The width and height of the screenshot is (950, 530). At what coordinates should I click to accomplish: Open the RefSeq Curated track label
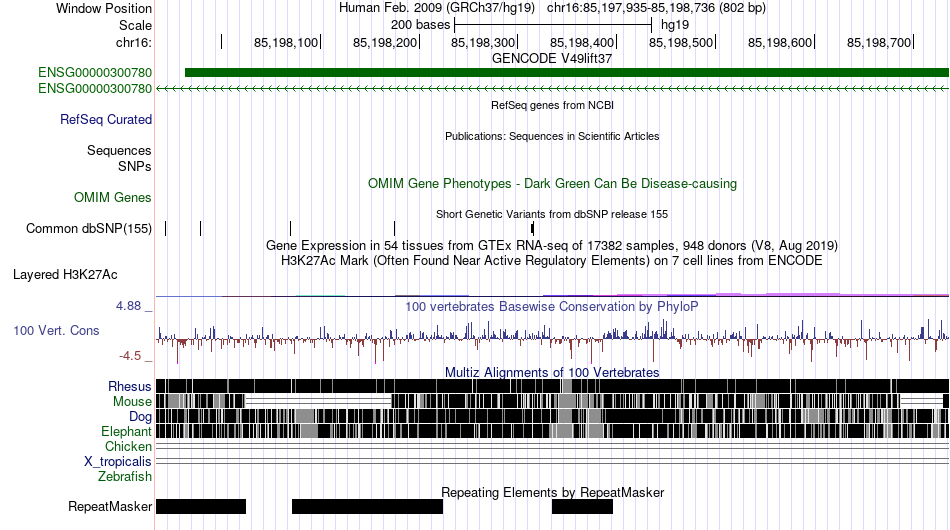(x=106, y=119)
